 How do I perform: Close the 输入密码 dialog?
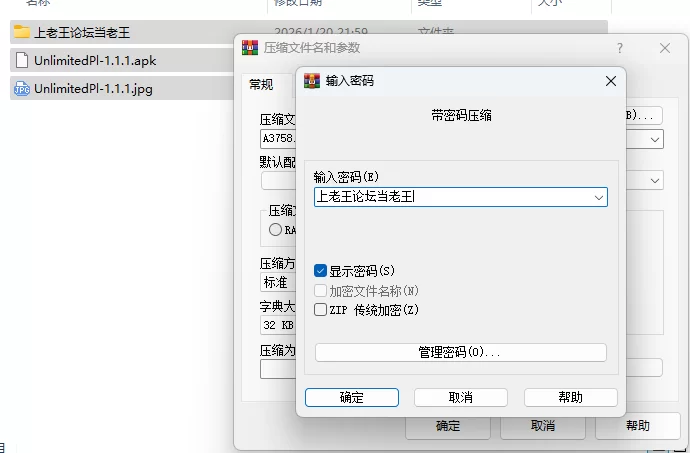[x=610, y=81]
